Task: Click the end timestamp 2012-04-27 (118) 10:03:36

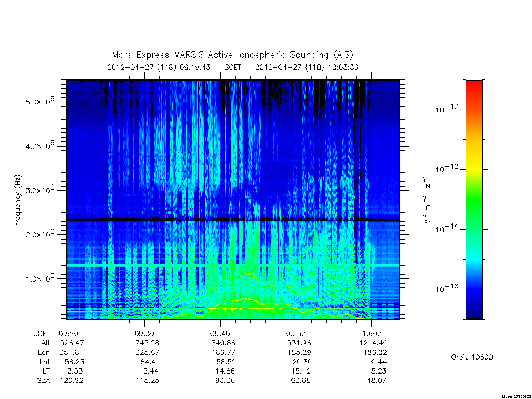Action: click(307, 67)
